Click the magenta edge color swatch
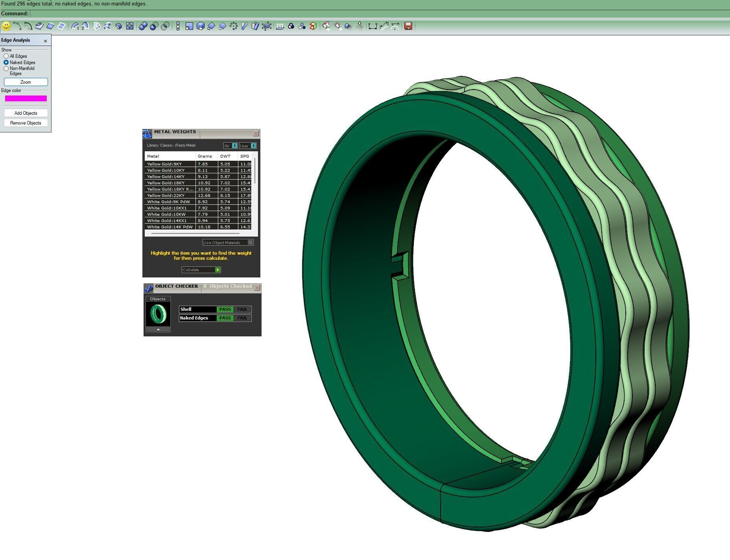Screen dimensions: 730x560 tap(26, 99)
